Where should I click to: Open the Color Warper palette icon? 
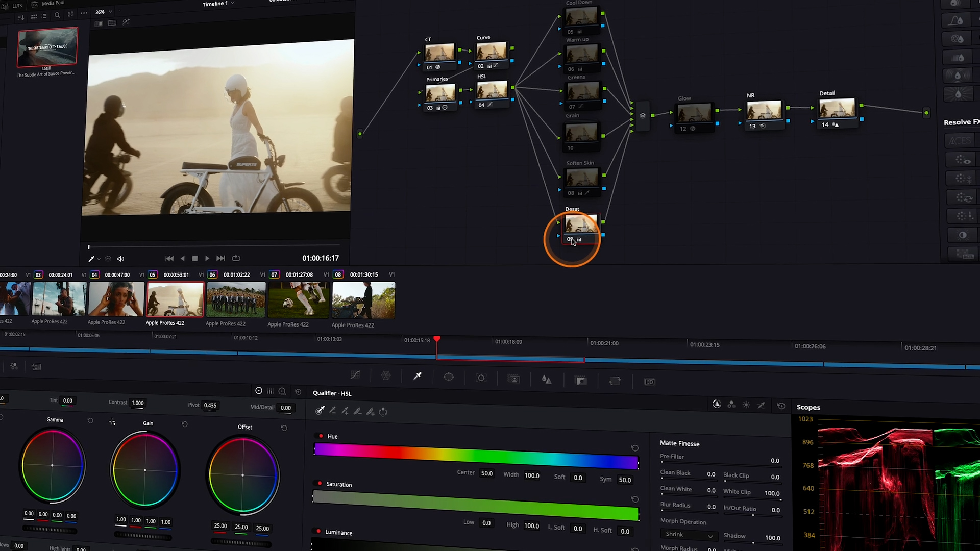click(x=386, y=375)
